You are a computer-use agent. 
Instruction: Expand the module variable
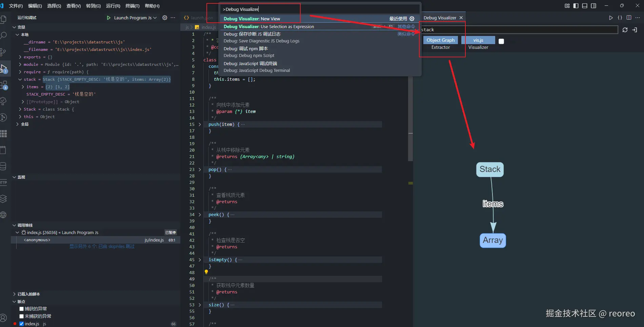coord(20,64)
